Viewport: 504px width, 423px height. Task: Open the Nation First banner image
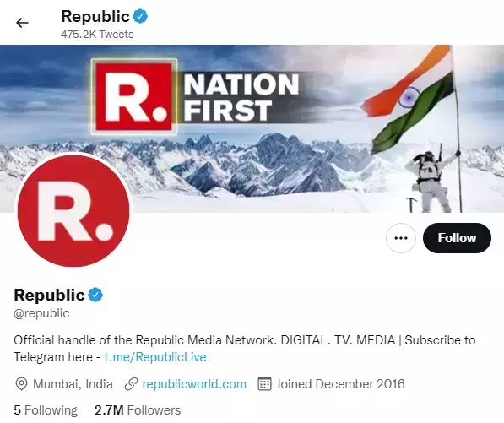click(x=252, y=128)
